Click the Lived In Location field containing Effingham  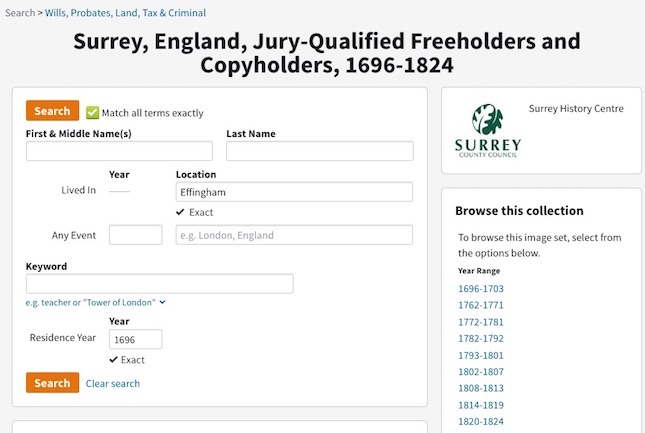[294, 192]
